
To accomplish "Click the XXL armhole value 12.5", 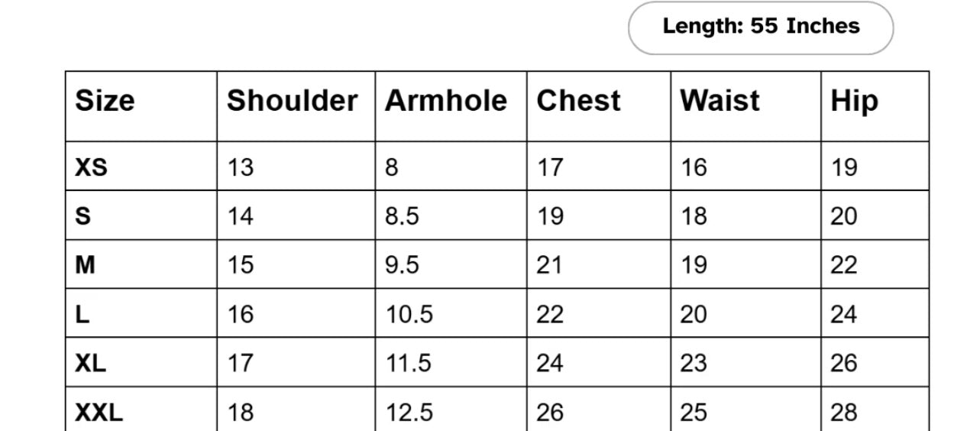I will pos(409,413).
